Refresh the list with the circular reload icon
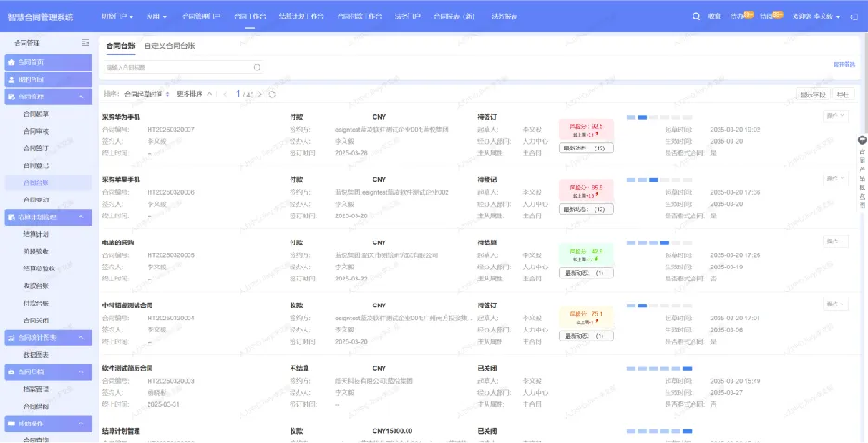The image size is (868, 443). point(272,94)
